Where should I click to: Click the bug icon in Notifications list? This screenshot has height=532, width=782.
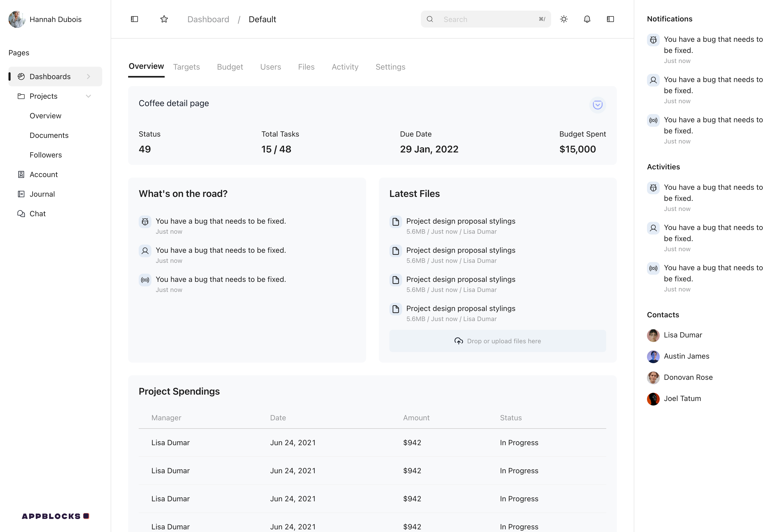653,40
